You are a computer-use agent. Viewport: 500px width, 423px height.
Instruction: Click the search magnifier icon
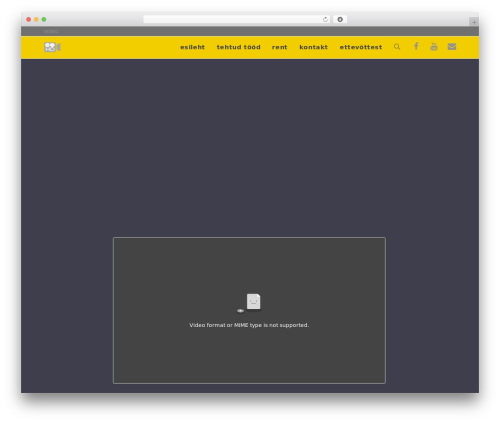[397, 47]
